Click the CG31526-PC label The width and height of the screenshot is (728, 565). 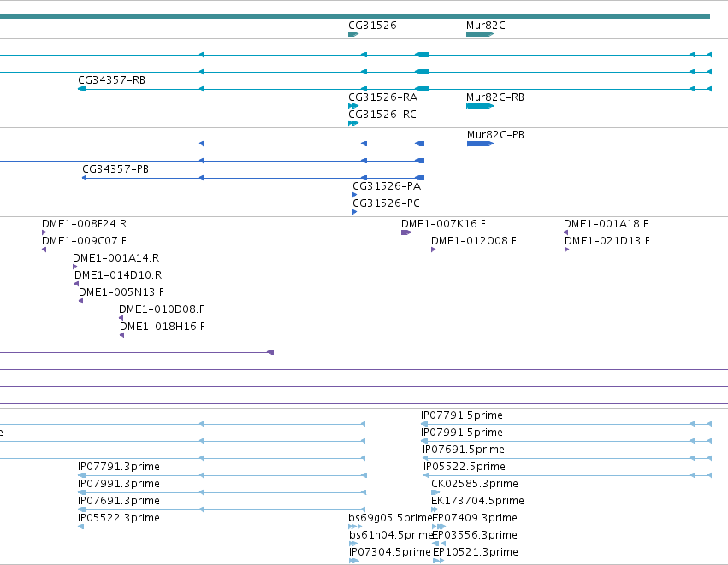click(x=386, y=203)
